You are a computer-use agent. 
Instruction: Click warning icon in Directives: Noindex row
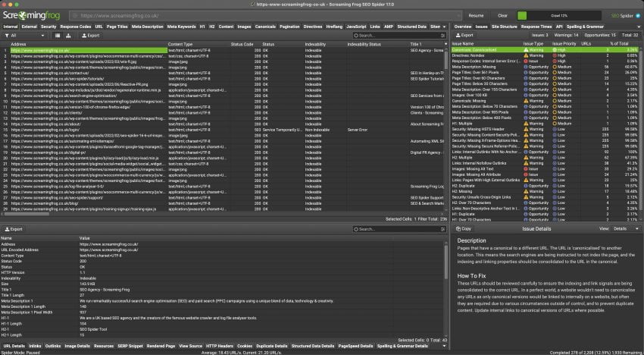point(526,55)
